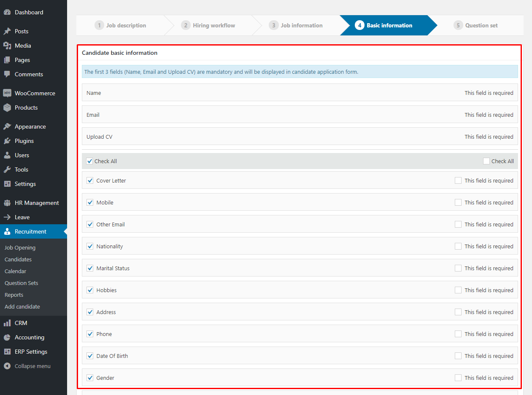Click the Appearance paintbrush icon
532x395 pixels.
click(7, 126)
